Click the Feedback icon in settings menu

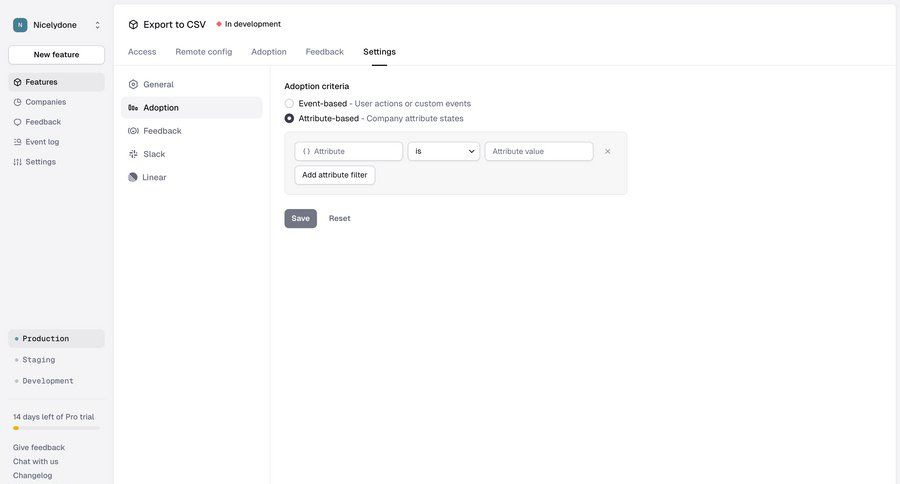coord(133,131)
